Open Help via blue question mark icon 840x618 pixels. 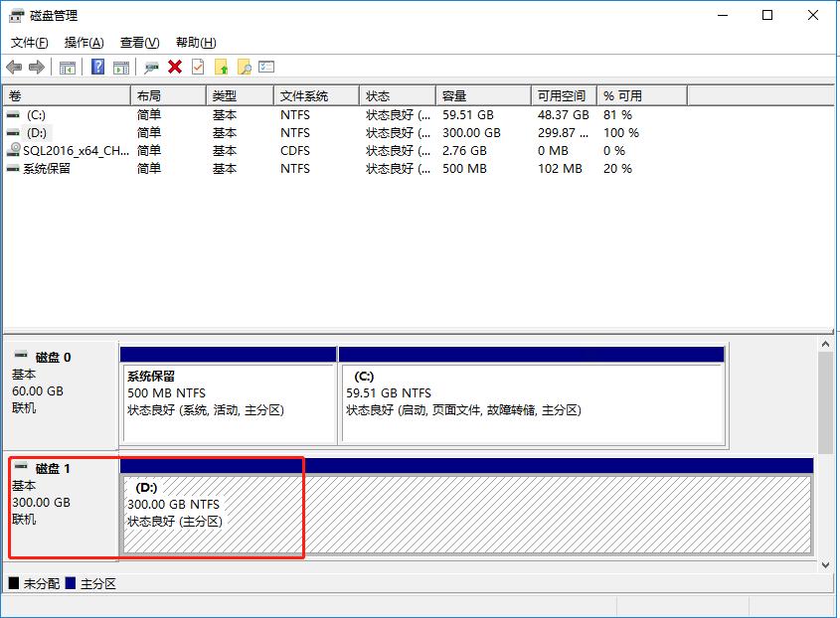point(97,67)
